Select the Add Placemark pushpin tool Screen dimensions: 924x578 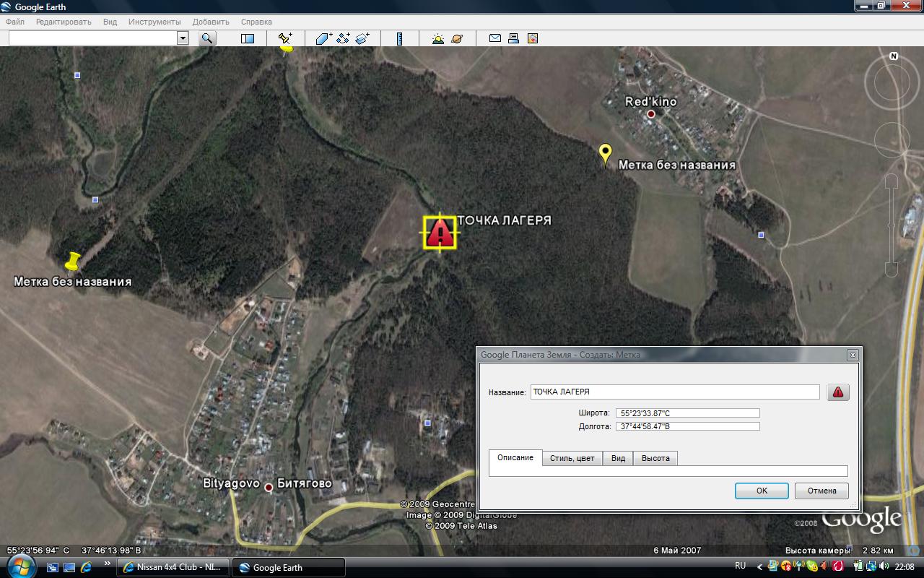click(x=286, y=39)
